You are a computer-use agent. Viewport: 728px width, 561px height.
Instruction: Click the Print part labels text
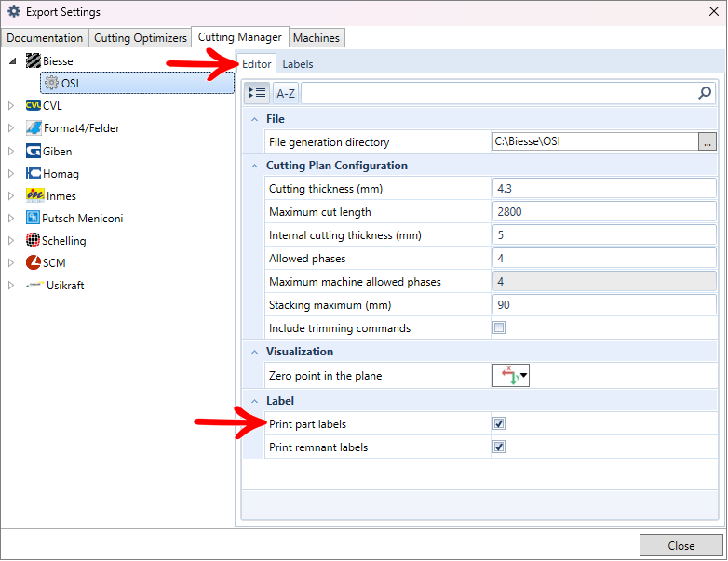coord(307,424)
